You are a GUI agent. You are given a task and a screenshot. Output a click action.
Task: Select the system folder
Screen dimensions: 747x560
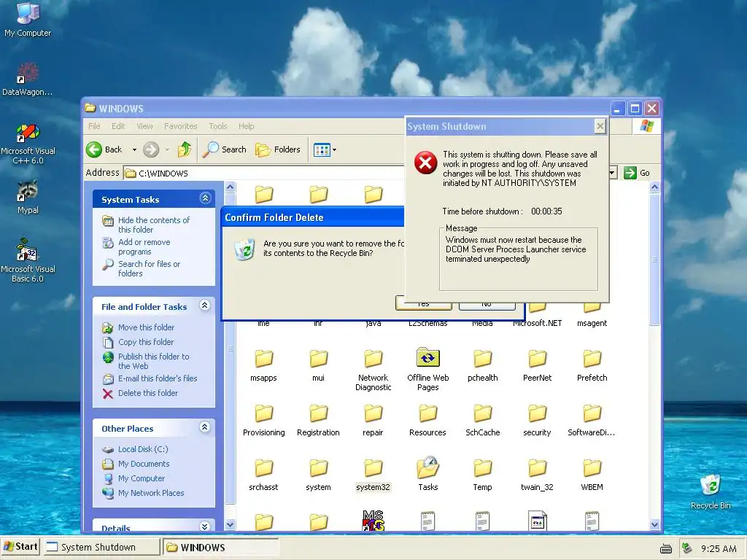pos(318,475)
